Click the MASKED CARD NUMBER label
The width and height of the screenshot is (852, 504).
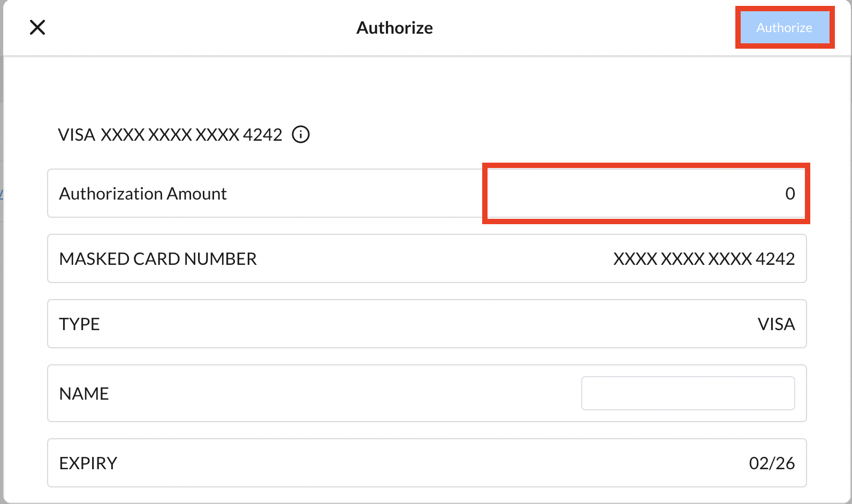coord(158,259)
